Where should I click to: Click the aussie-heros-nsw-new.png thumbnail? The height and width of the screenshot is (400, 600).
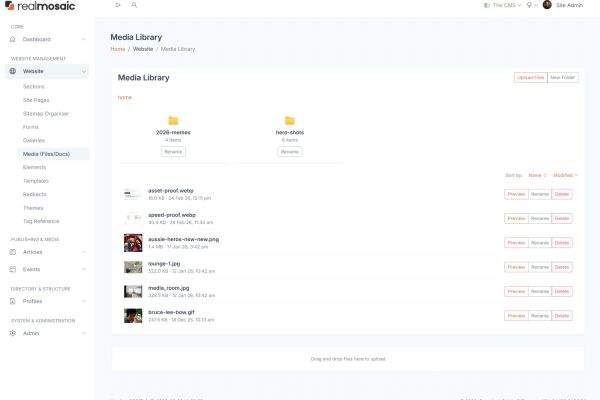(x=132, y=242)
